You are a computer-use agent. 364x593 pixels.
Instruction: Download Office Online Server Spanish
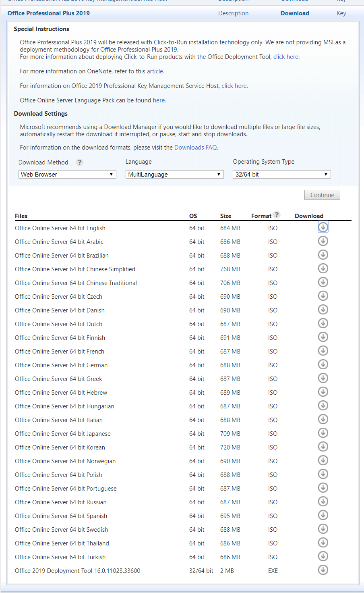pyautogui.click(x=323, y=515)
